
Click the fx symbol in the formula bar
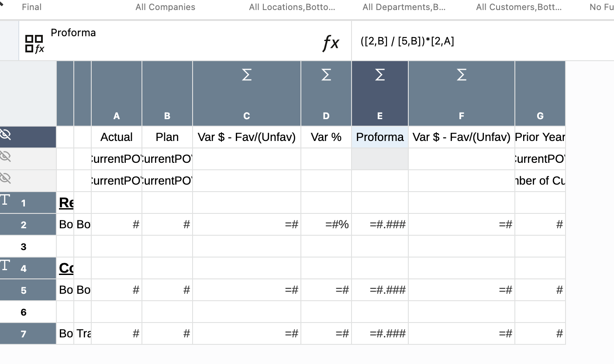[x=331, y=42]
